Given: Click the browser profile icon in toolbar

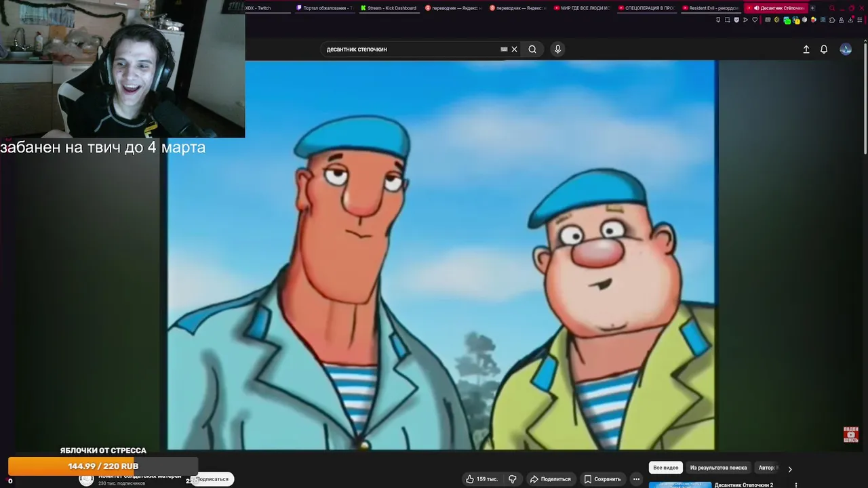Looking at the screenshot, I should coord(842,20).
